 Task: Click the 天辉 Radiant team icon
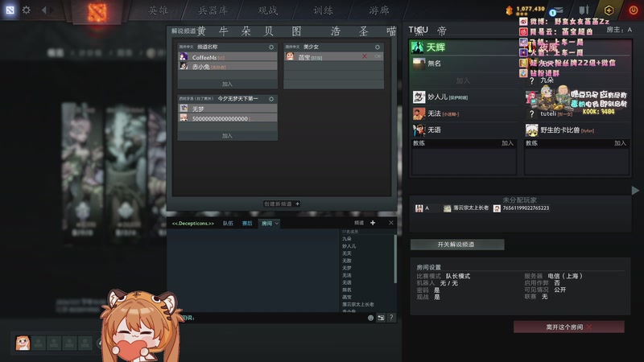click(x=417, y=47)
